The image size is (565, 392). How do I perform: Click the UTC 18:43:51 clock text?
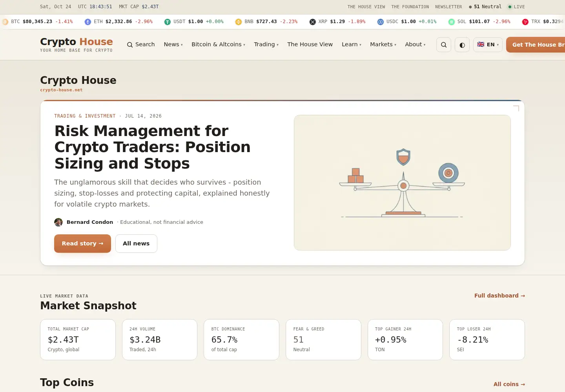click(x=95, y=7)
